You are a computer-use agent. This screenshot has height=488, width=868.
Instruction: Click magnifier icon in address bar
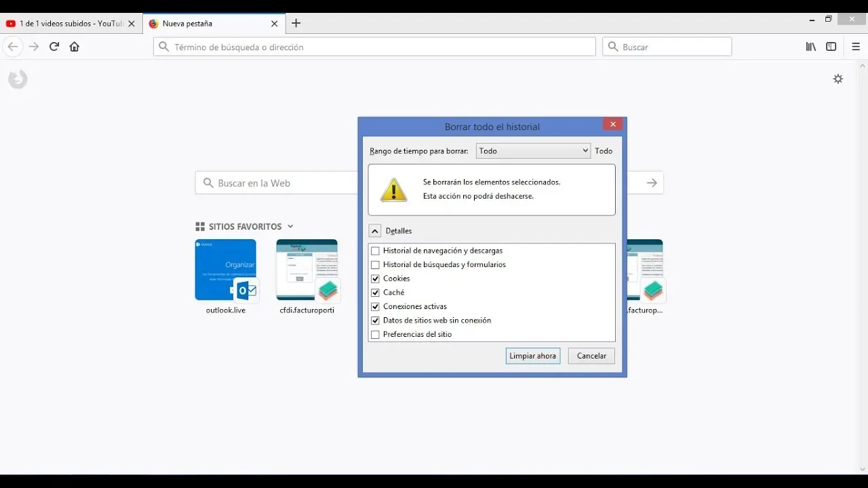click(x=163, y=47)
